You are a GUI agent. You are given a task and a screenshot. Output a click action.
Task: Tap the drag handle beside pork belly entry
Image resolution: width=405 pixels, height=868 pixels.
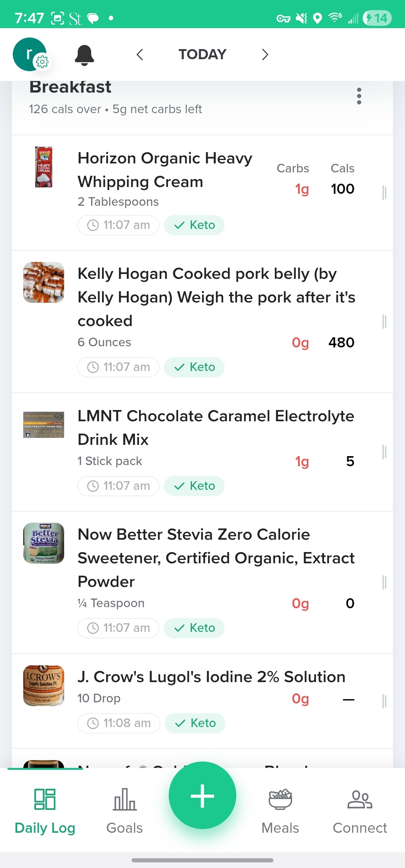pyautogui.click(x=384, y=322)
